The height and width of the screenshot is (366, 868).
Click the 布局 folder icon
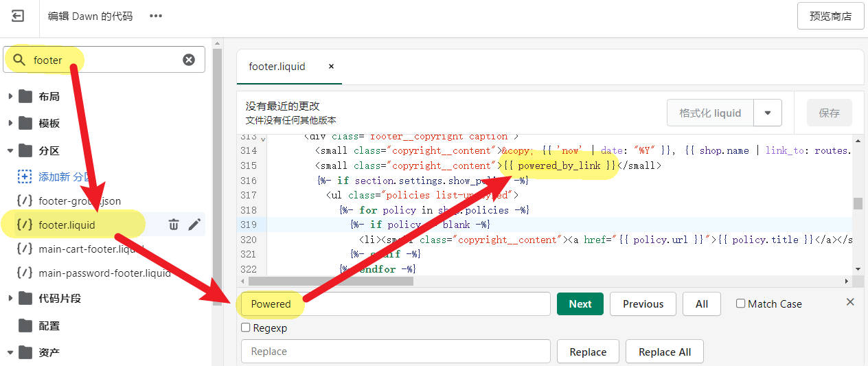[x=25, y=96]
